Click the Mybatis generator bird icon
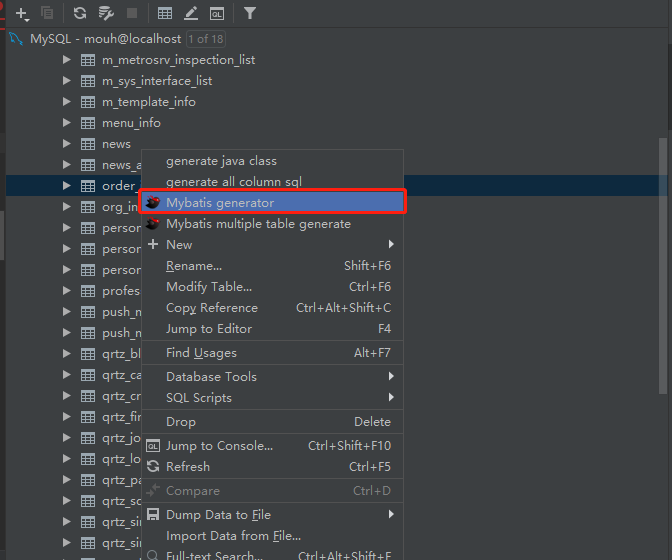The width and height of the screenshot is (672, 560). coord(153,202)
